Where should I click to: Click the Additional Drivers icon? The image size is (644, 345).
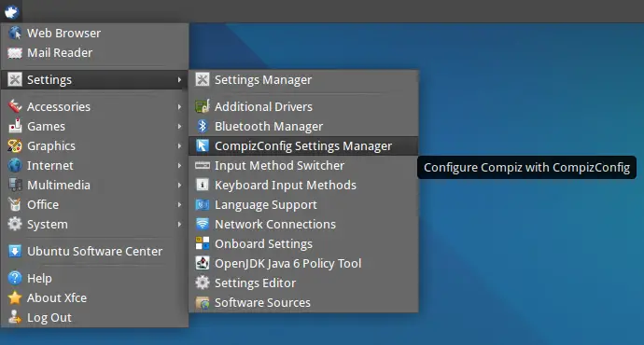tap(203, 106)
